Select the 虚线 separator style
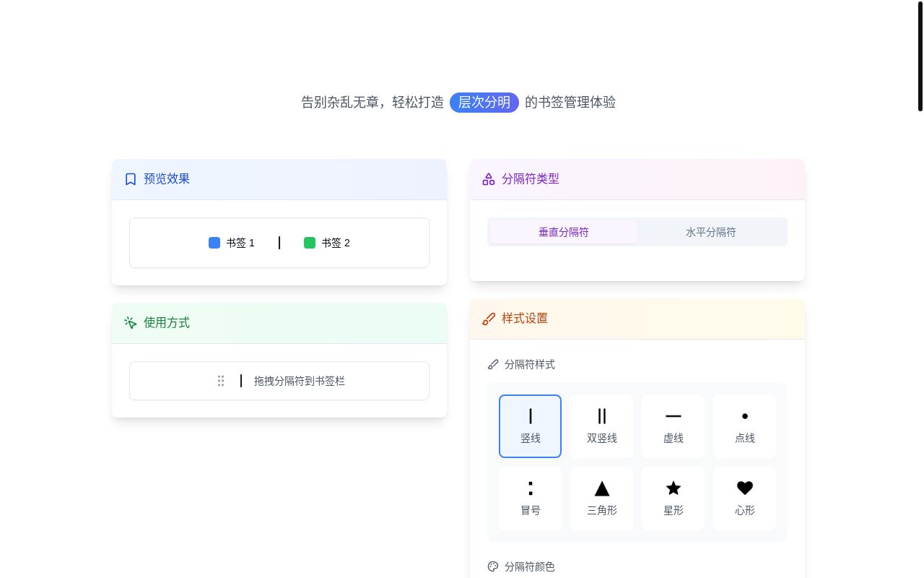This screenshot has height=578, width=924. [674, 426]
